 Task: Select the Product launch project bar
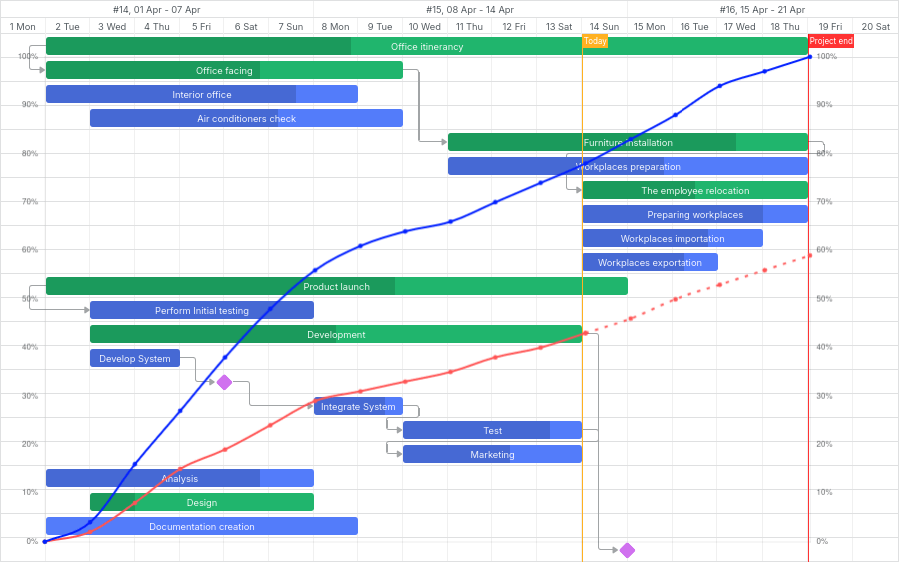point(336,286)
